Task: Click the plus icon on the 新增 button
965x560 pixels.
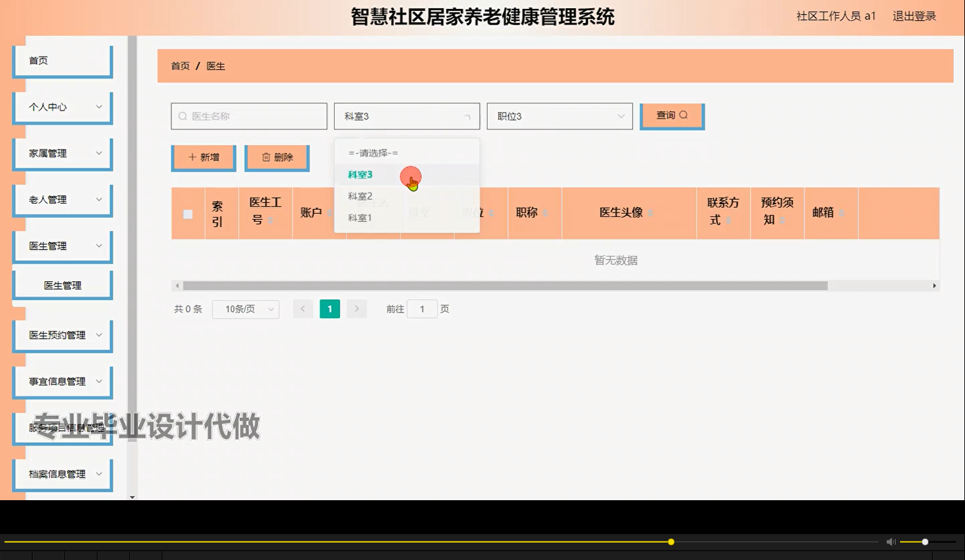Action: click(x=192, y=157)
